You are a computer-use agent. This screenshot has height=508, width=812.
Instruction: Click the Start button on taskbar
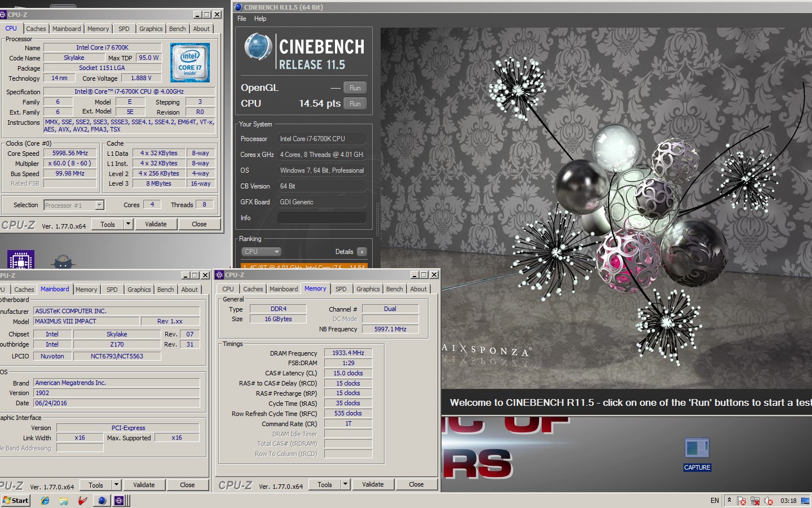(16, 500)
